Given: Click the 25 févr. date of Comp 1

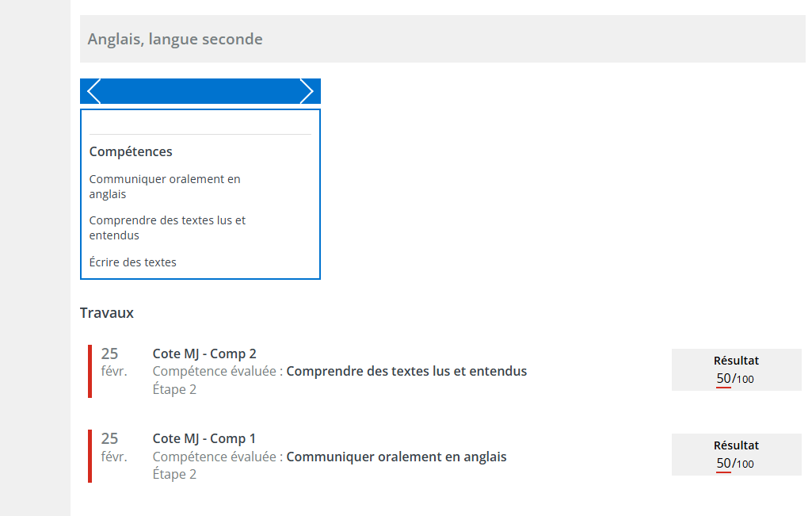Looking at the screenshot, I should [x=113, y=446].
